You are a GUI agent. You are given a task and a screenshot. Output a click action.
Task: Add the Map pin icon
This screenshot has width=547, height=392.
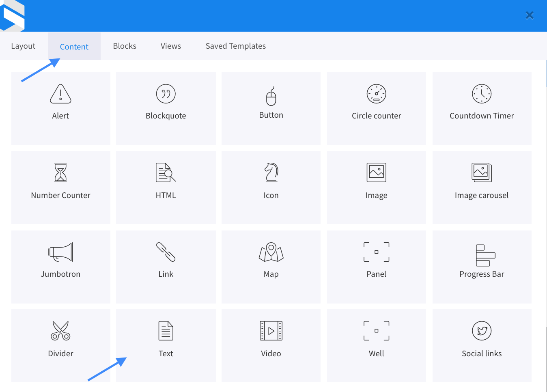(271, 252)
